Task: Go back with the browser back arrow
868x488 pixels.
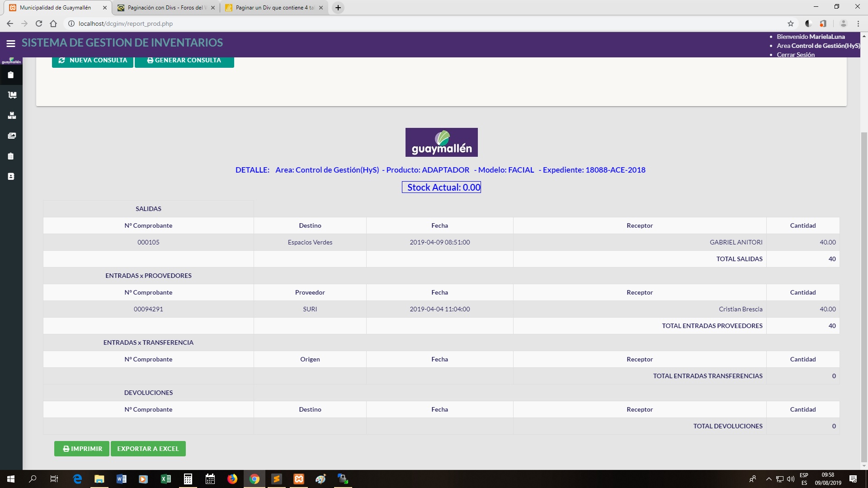Action: (10, 23)
